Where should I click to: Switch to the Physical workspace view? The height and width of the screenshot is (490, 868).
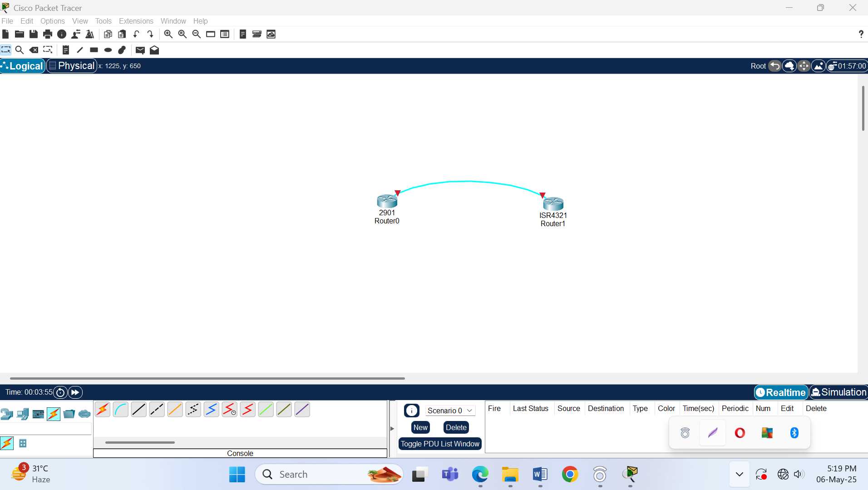(x=72, y=66)
